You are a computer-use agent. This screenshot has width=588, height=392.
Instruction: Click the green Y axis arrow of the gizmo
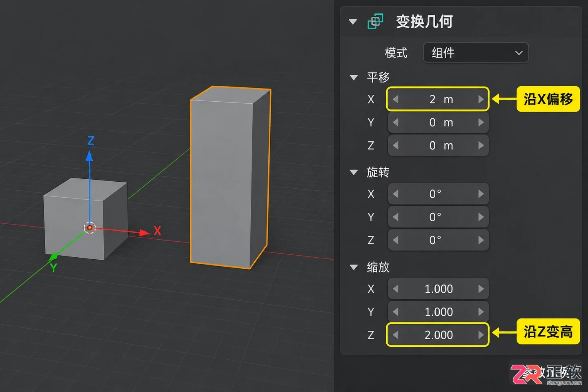click(53, 258)
